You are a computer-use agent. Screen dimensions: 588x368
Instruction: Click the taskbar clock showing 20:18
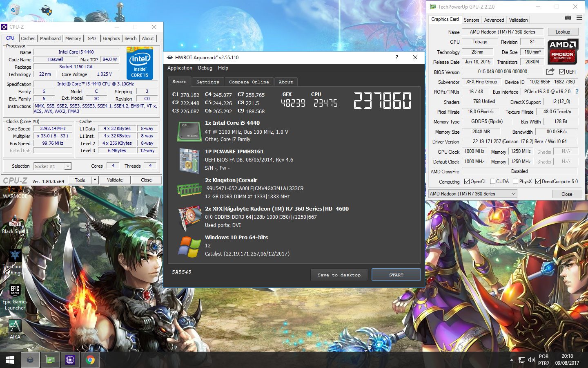(567, 360)
